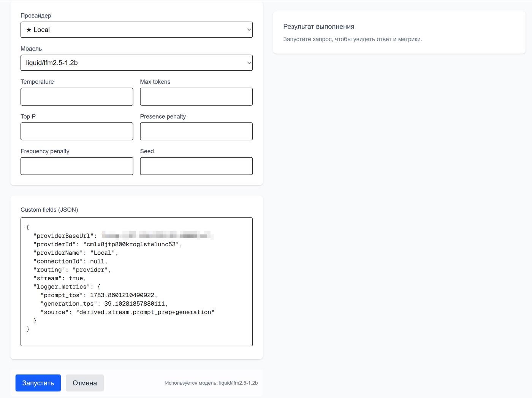
Task: Open the Модель dropdown showing liquid/lfm2.5-1.2b
Action: [136, 63]
